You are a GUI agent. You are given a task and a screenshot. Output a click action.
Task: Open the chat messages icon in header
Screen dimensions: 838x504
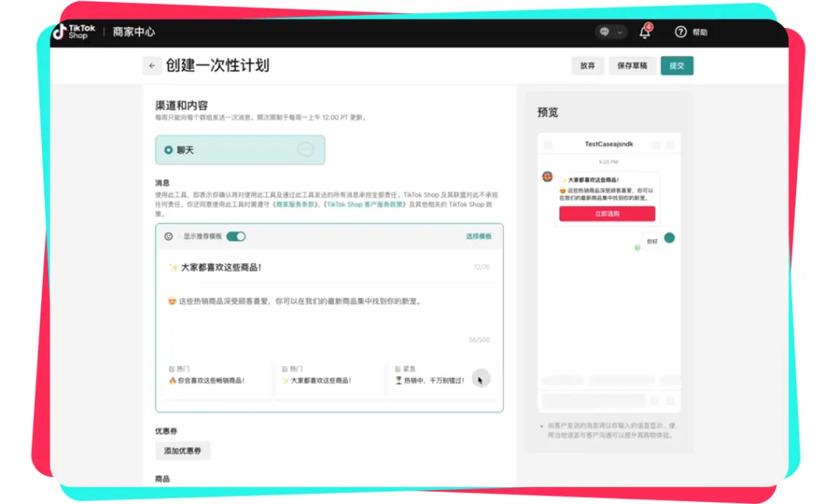point(604,32)
